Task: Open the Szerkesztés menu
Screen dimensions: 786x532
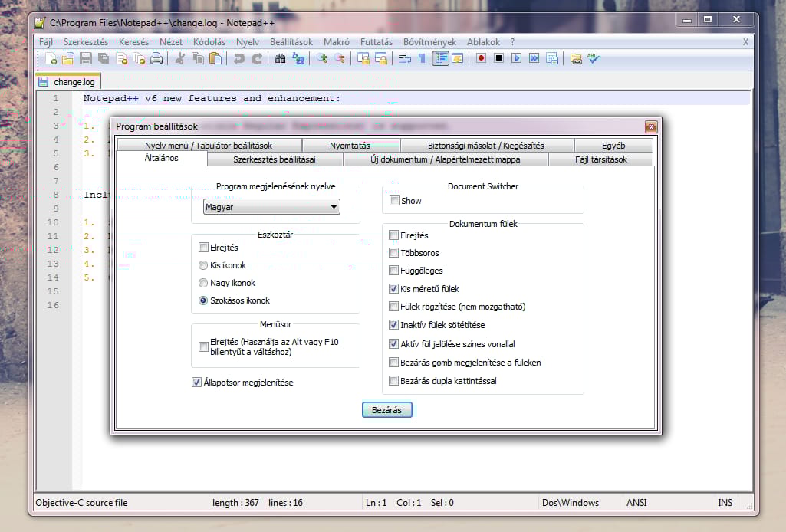Action: (86, 42)
